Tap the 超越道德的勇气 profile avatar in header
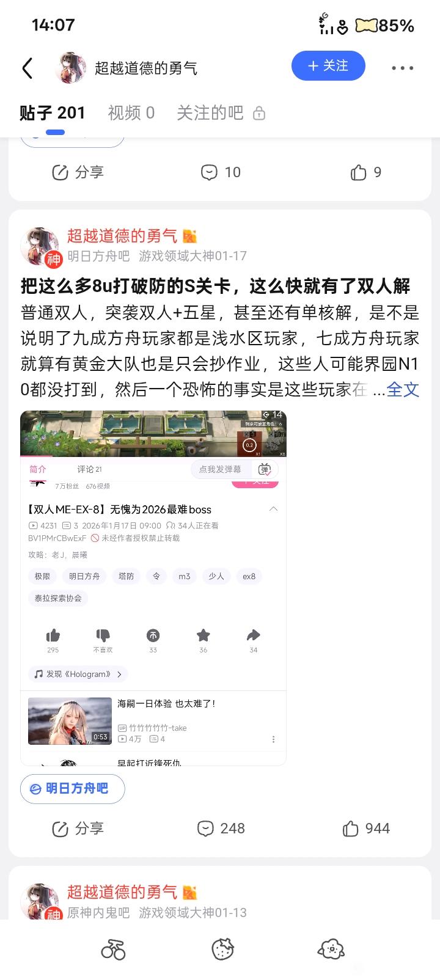 point(71,68)
